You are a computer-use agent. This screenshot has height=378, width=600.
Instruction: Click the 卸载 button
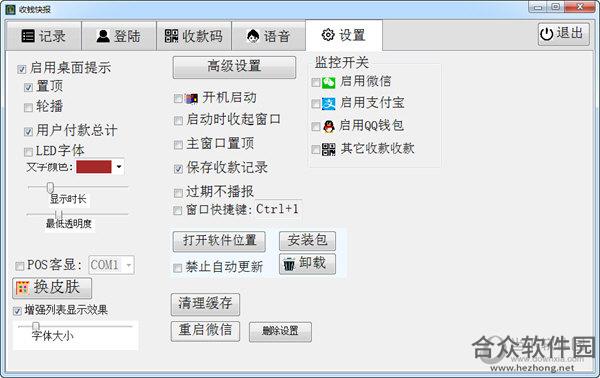click(307, 264)
